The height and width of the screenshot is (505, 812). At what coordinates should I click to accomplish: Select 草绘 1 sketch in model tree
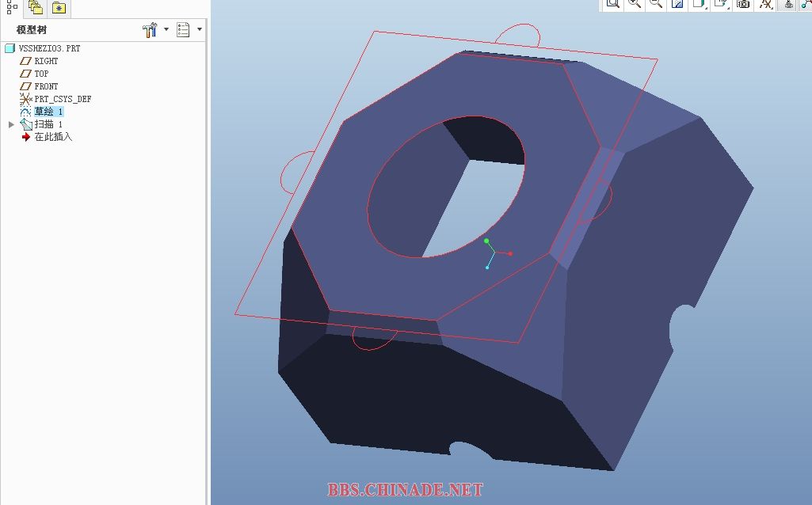pos(48,112)
